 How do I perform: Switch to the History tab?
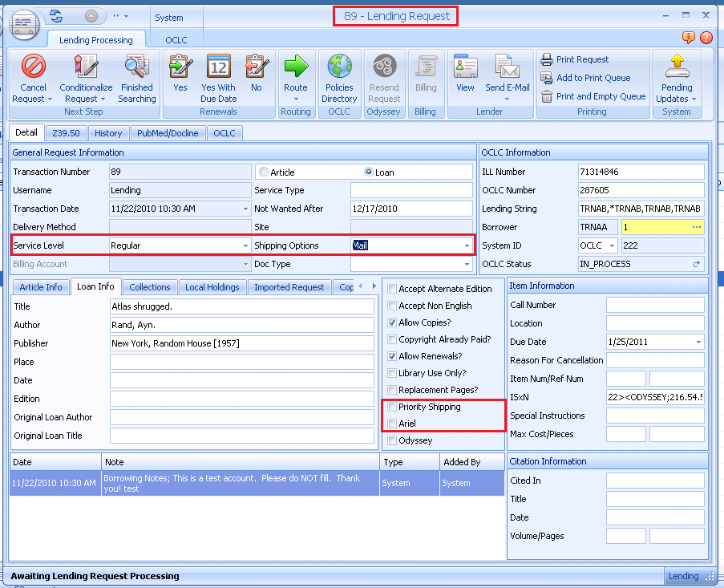point(107,133)
